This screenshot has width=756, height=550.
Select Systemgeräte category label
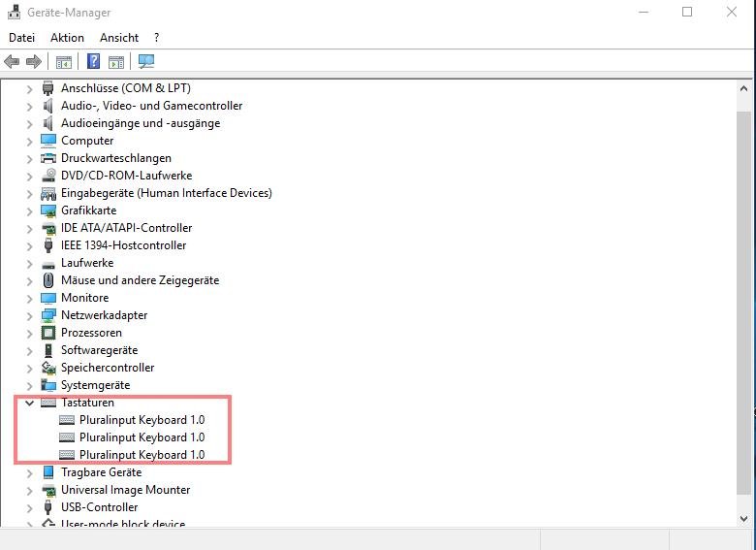[x=95, y=385]
